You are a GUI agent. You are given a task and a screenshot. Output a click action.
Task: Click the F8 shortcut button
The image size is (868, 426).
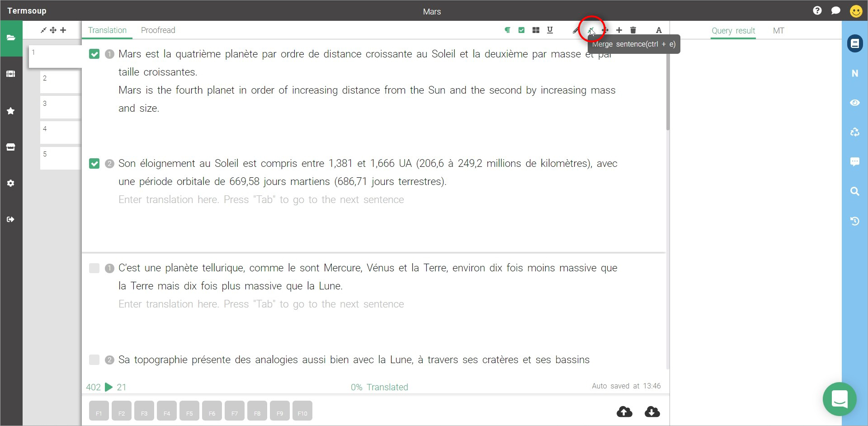click(x=257, y=411)
